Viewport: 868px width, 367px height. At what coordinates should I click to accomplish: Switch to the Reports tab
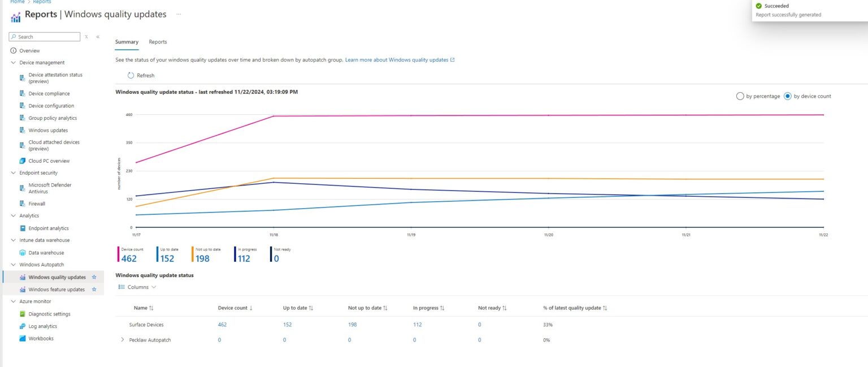158,41
